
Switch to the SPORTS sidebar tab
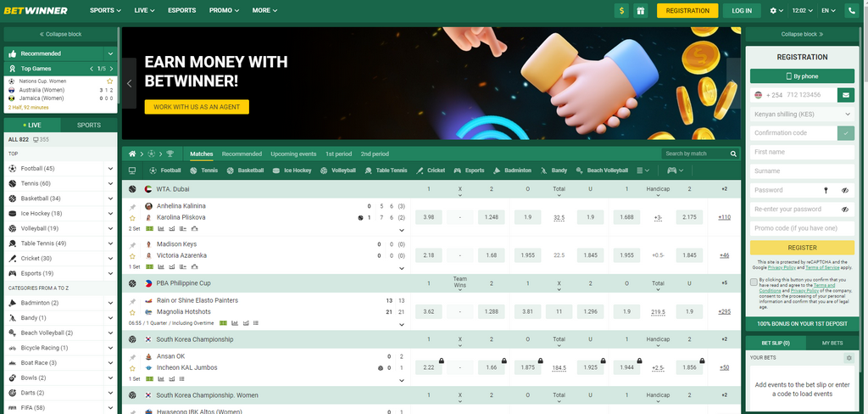click(89, 126)
